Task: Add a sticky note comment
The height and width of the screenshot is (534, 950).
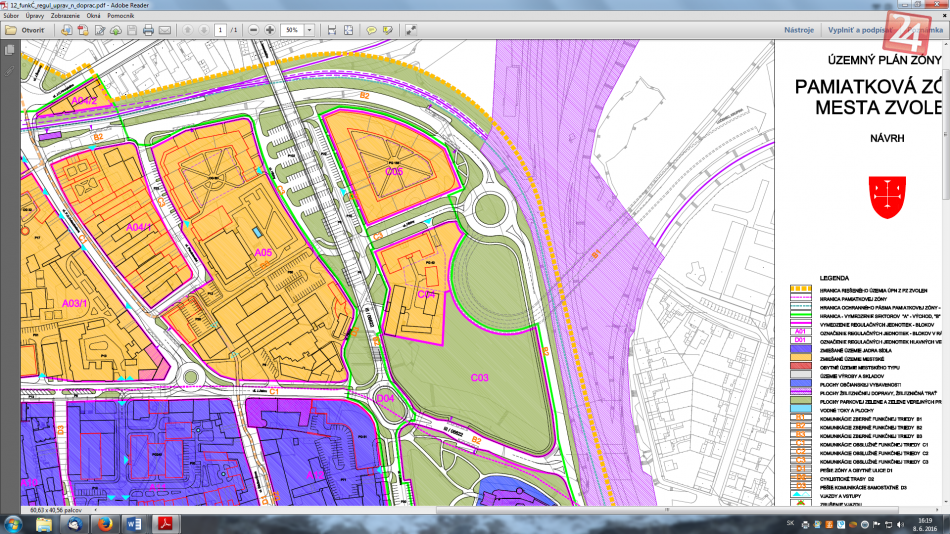Action: point(371,31)
